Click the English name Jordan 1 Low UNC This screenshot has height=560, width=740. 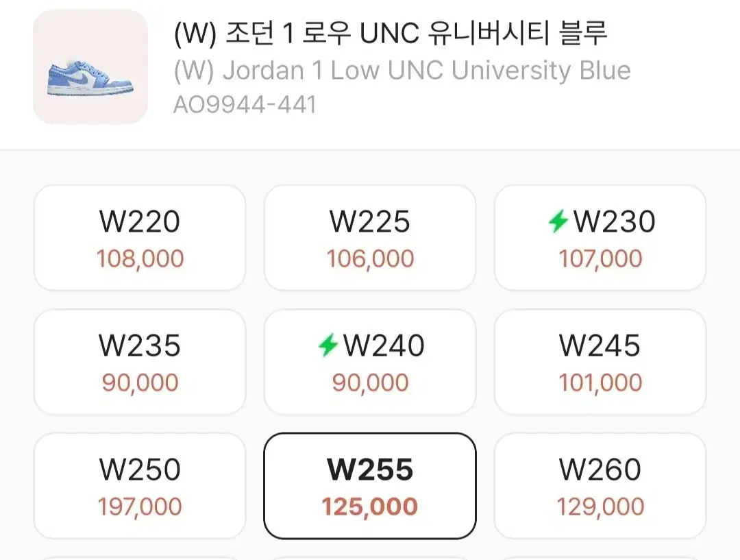[x=402, y=71]
